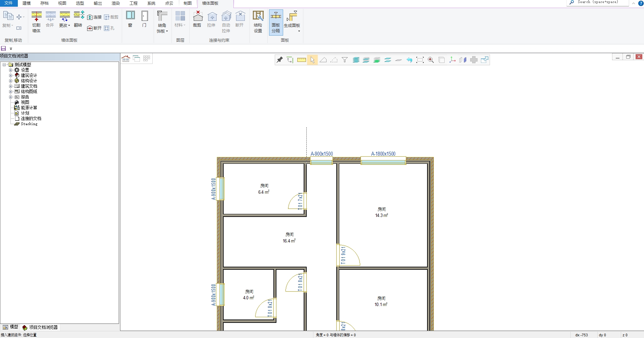Screen dimensions: 644x338
Task: Switch to the 渲染 ribbon tab
Action: pyautogui.click(x=115, y=3)
